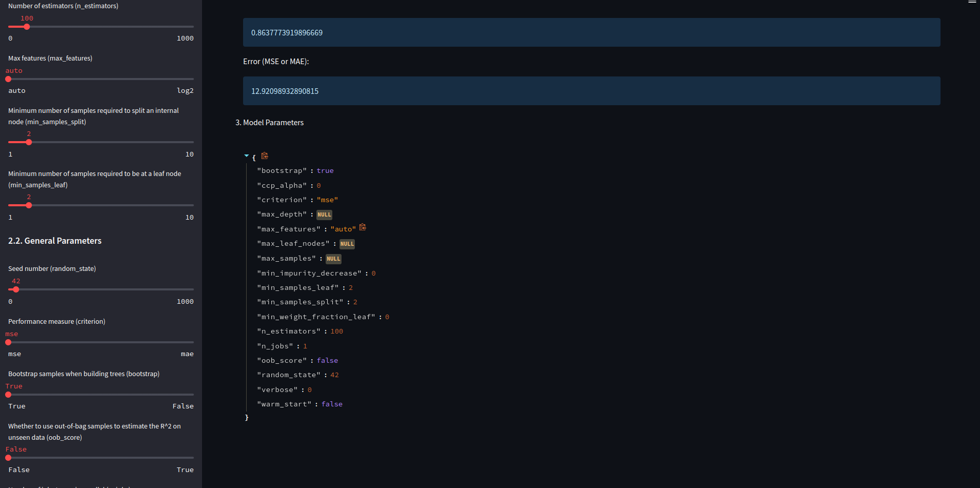
Task: Click the NULL badge next to max_depth
Action: click(x=324, y=214)
